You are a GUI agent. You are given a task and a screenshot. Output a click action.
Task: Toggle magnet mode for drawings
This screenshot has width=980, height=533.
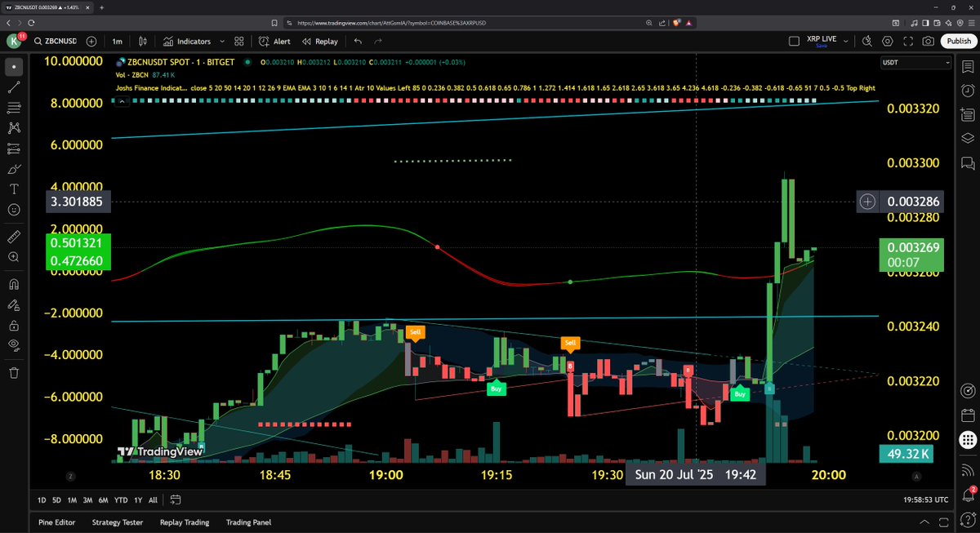[x=14, y=284]
